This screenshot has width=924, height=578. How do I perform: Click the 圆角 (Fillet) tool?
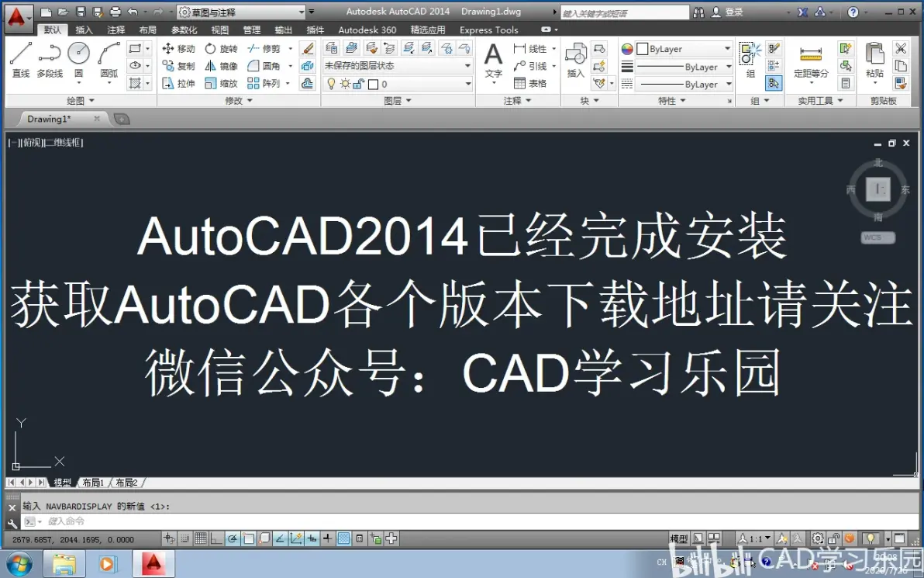click(x=264, y=66)
